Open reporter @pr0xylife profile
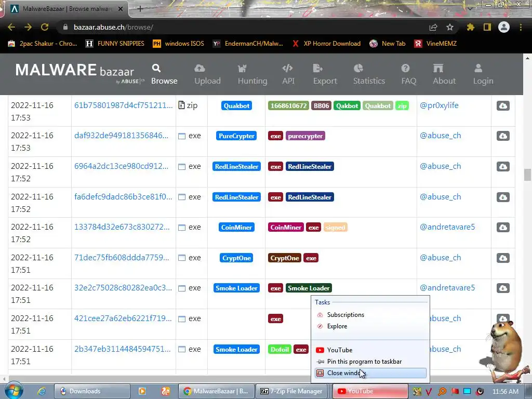The height and width of the screenshot is (399, 532). [x=439, y=105]
